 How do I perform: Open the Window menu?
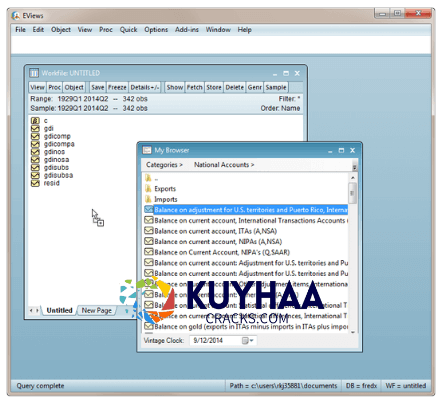pyautogui.click(x=218, y=30)
